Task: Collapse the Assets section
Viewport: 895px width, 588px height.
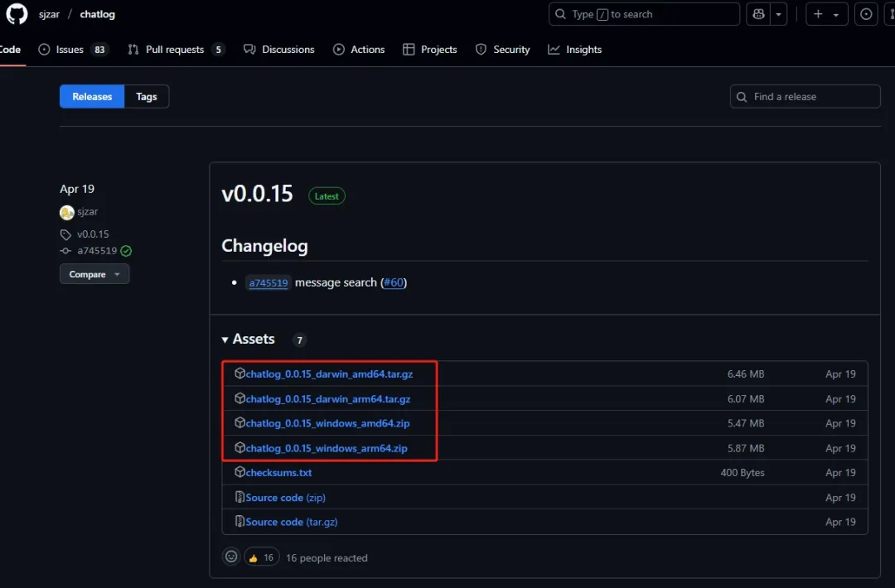Action: tap(249, 340)
